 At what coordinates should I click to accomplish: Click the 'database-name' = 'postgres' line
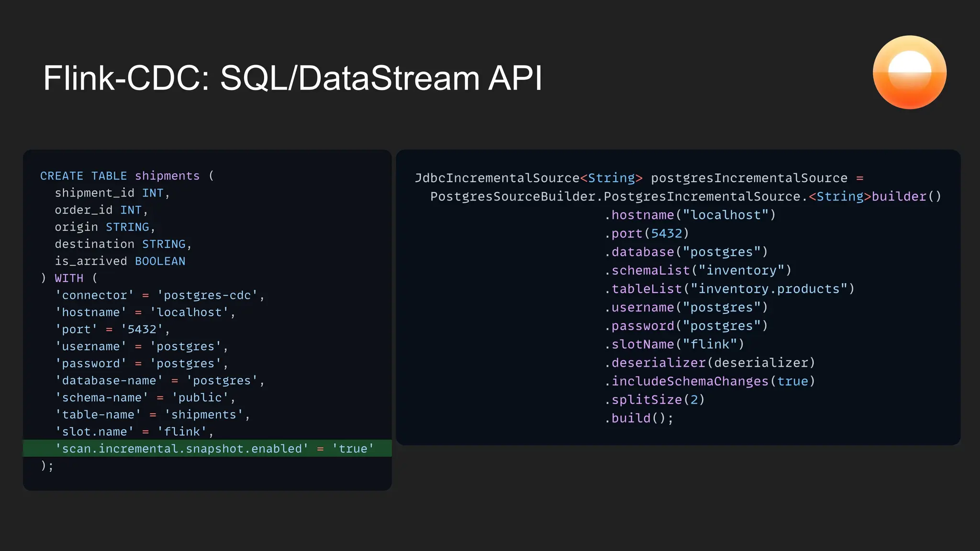point(160,381)
